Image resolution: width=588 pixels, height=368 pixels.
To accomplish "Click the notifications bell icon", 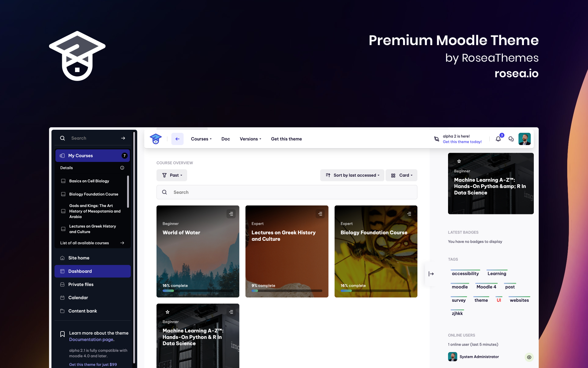I will (x=498, y=139).
